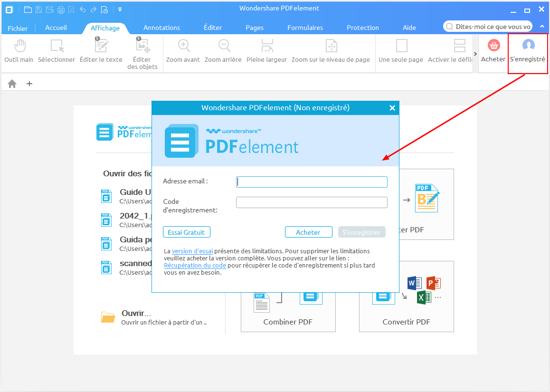Click the PDF card with the pencil icon

427,205
